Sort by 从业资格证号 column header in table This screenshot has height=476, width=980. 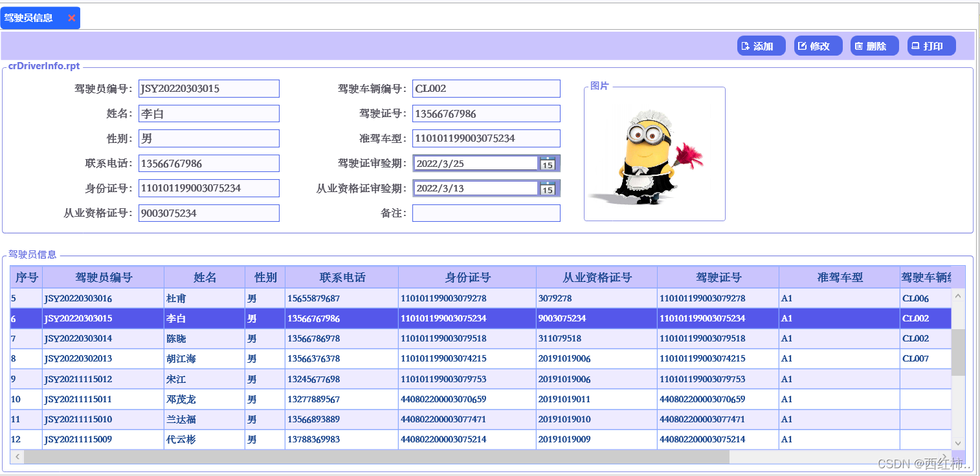597,277
